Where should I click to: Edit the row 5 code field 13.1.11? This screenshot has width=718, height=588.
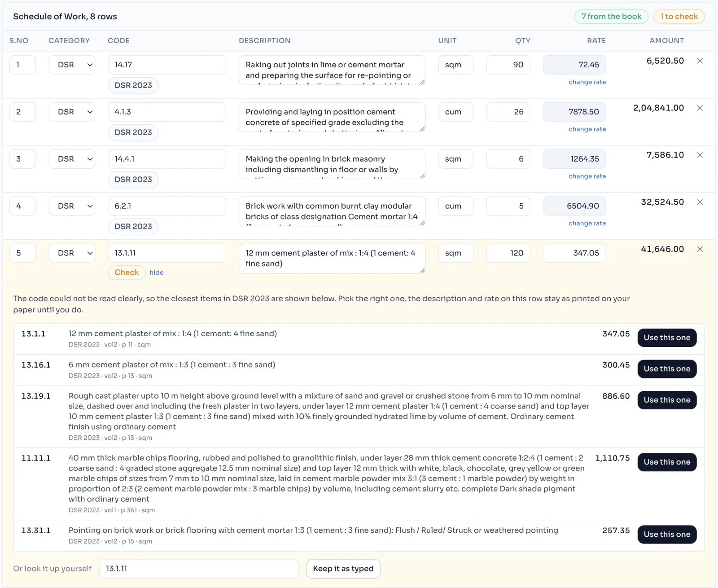coord(167,254)
